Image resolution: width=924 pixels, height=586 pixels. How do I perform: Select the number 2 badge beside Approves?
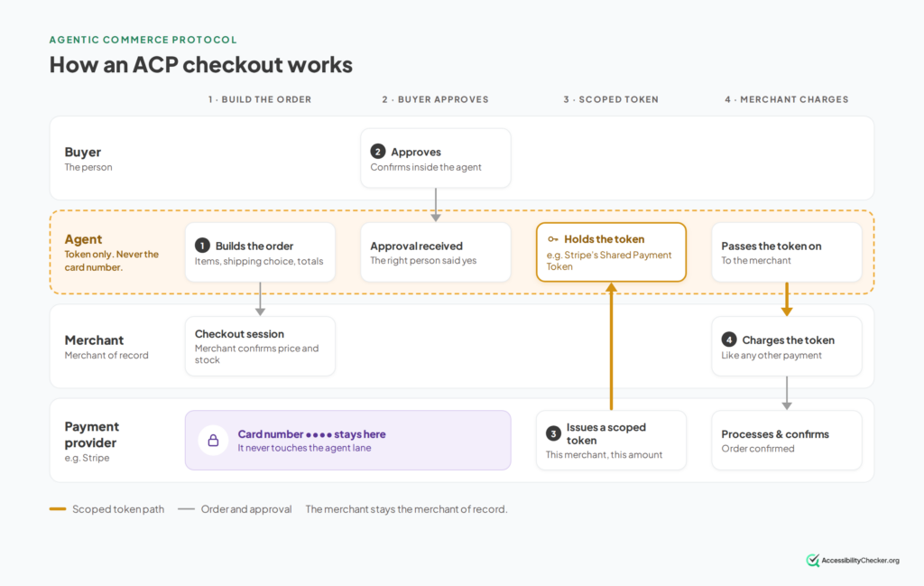(x=378, y=152)
